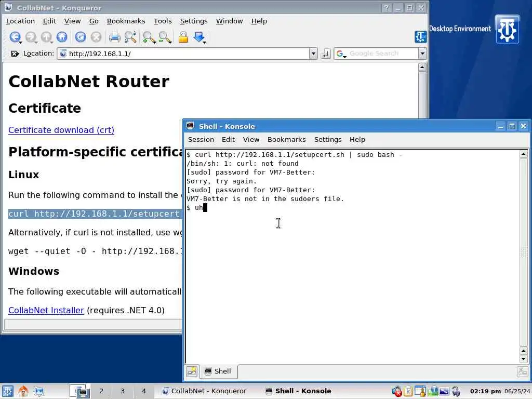Click the Trinity throbber icon in Konqueror toolbar

click(420, 37)
